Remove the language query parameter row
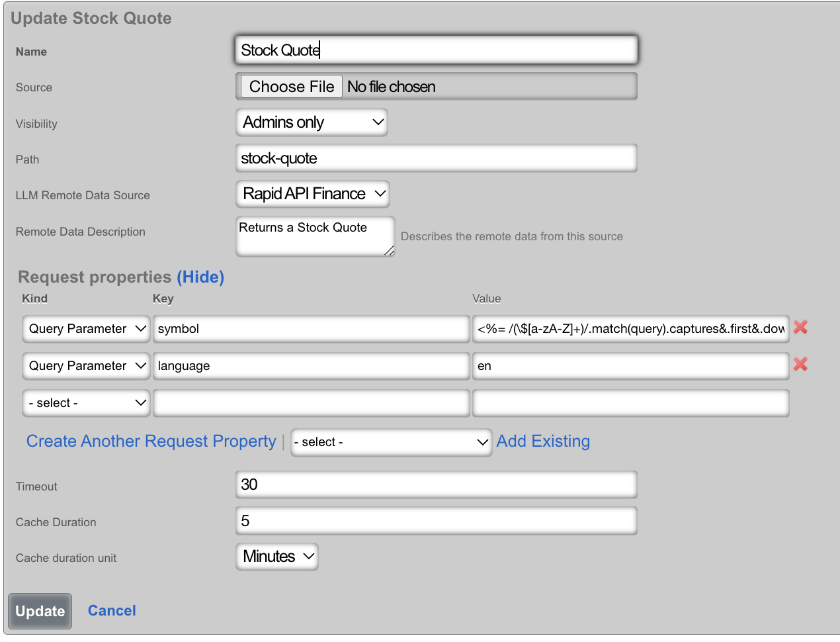840x642 pixels. point(800,364)
